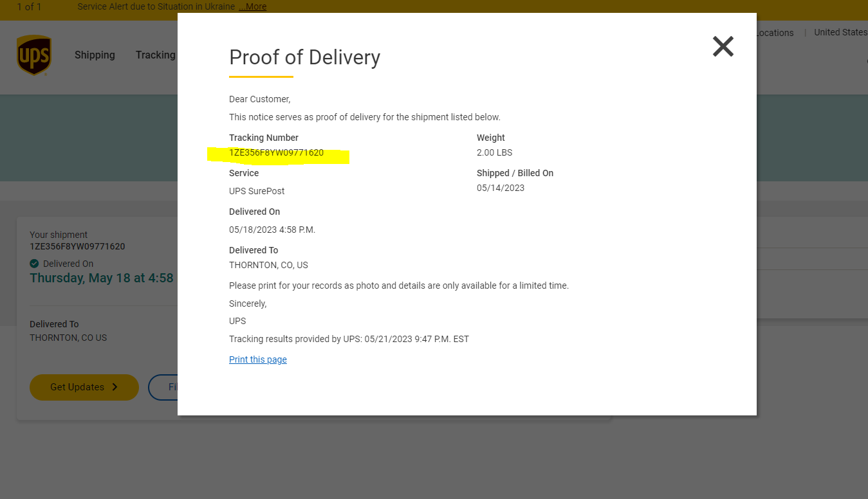The width and height of the screenshot is (868, 499).
Task: Open the Shipping menu
Action: 95,55
